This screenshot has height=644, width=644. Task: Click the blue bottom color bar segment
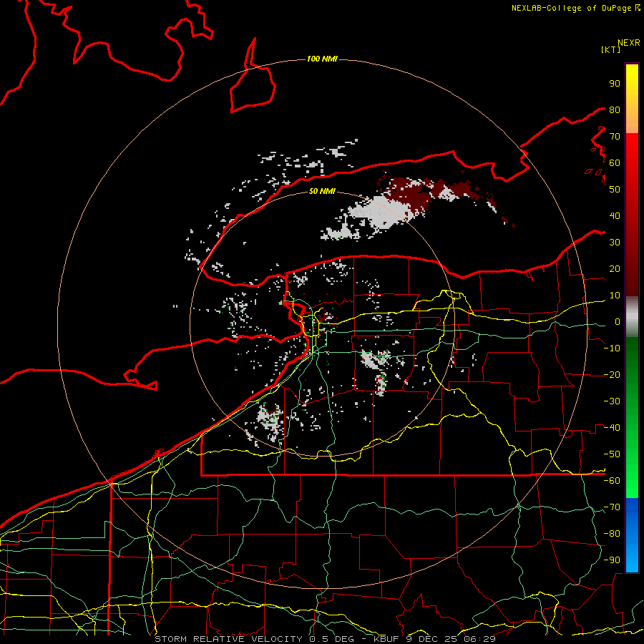632,535
